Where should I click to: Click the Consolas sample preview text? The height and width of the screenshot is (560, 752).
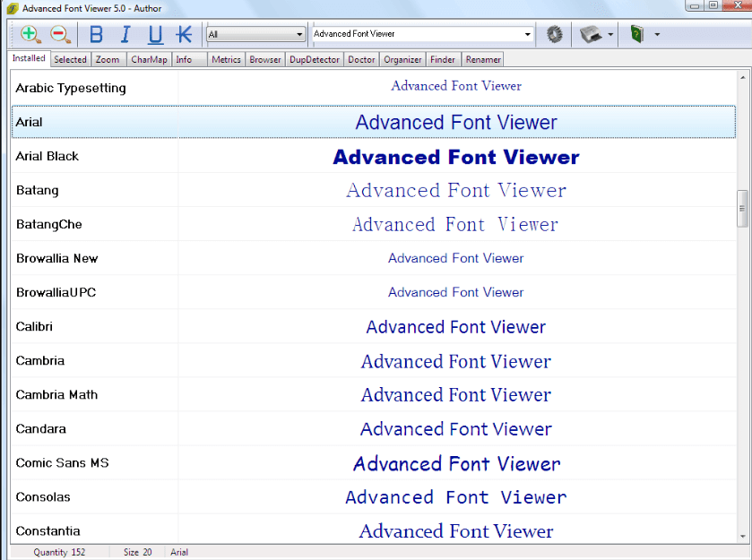coord(455,497)
